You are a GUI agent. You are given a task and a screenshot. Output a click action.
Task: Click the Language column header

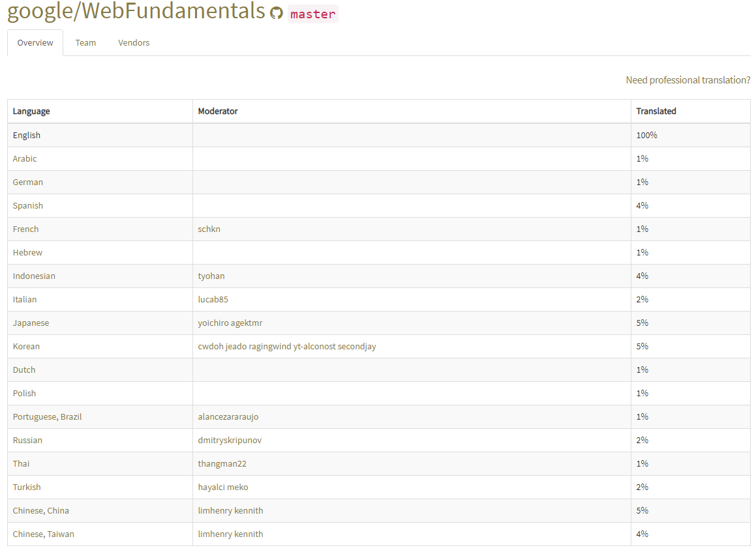click(31, 111)
